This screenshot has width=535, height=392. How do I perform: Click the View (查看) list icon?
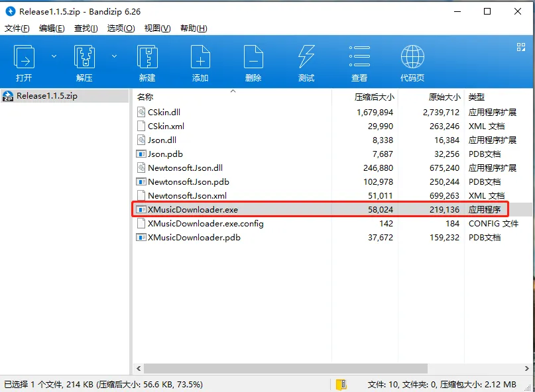pos(359,56)
